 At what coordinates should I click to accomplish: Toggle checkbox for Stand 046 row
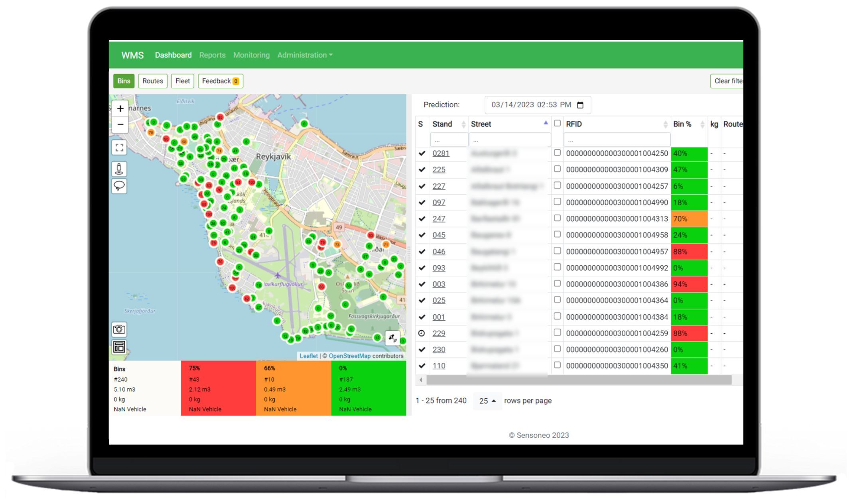558,251
